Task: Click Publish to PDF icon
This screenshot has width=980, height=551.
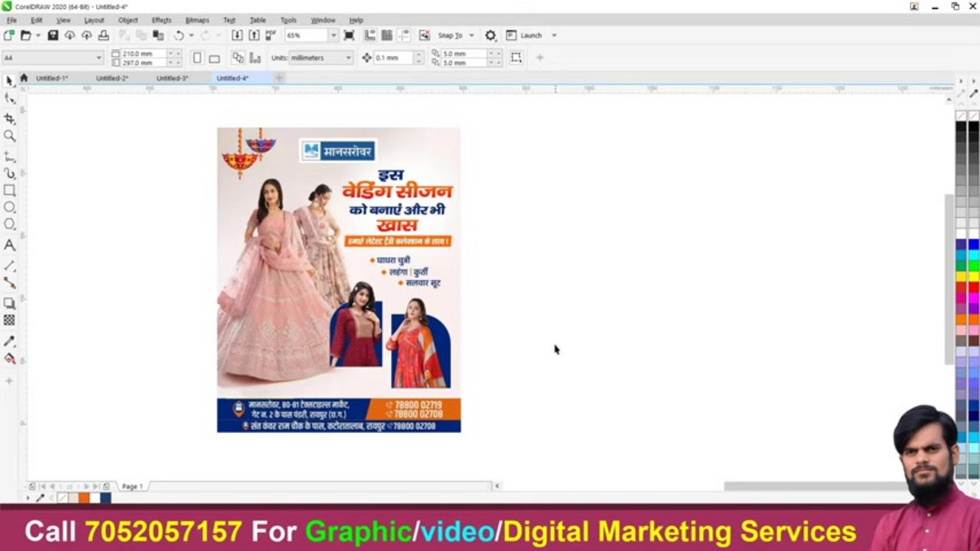Action: (270, 35)
